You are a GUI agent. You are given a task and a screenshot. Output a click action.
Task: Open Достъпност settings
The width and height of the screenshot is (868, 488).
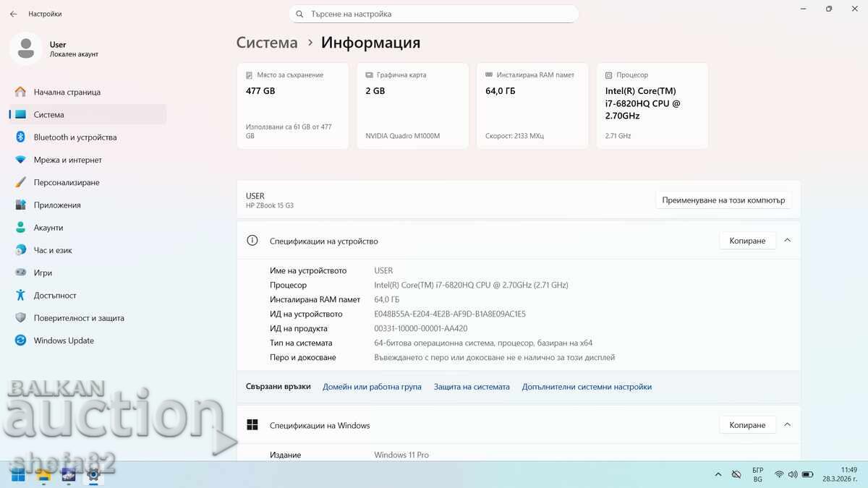click(x=87, y=295)
